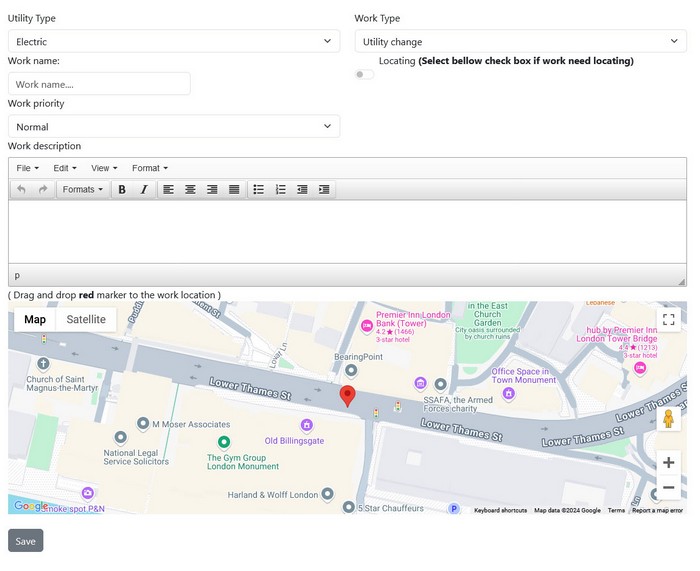Open the map Keyboard shortcuts link
This screenshot has width=700, height=571.
point(500,510)
